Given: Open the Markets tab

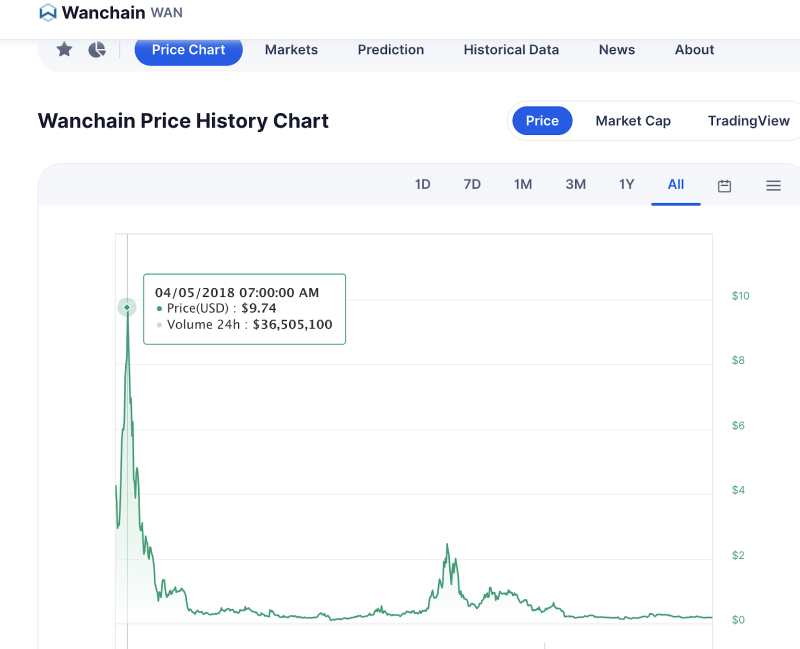Looking at the screenshot, I should coord(291,49).
